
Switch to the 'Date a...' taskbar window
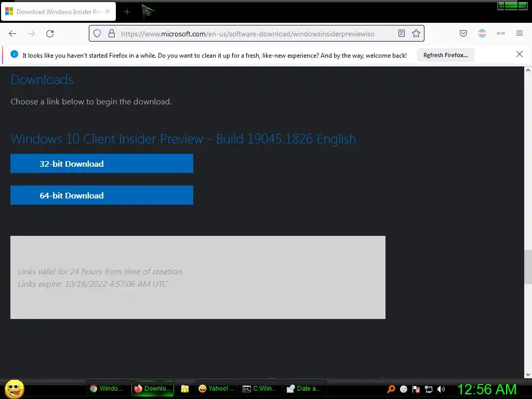coord(305,389)
